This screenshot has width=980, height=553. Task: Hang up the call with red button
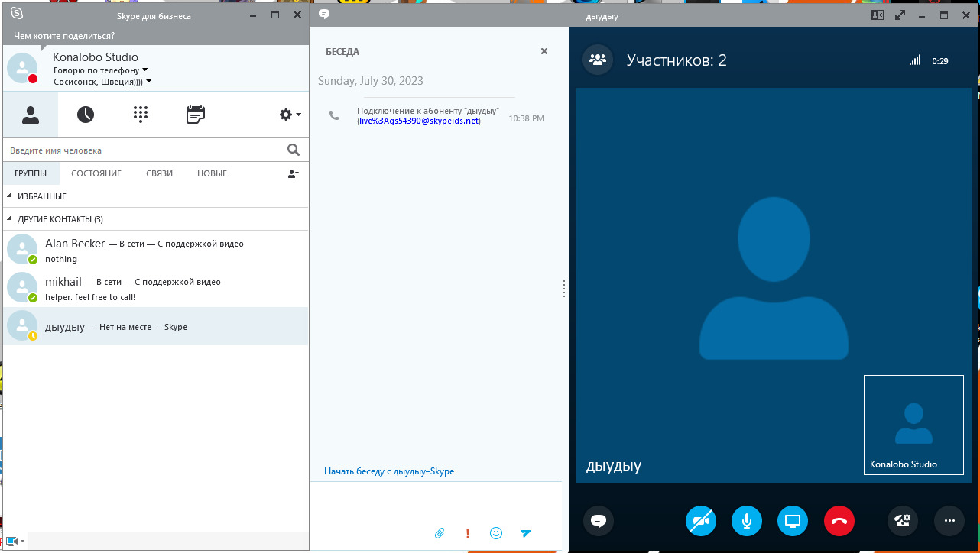tap(839, 522)
